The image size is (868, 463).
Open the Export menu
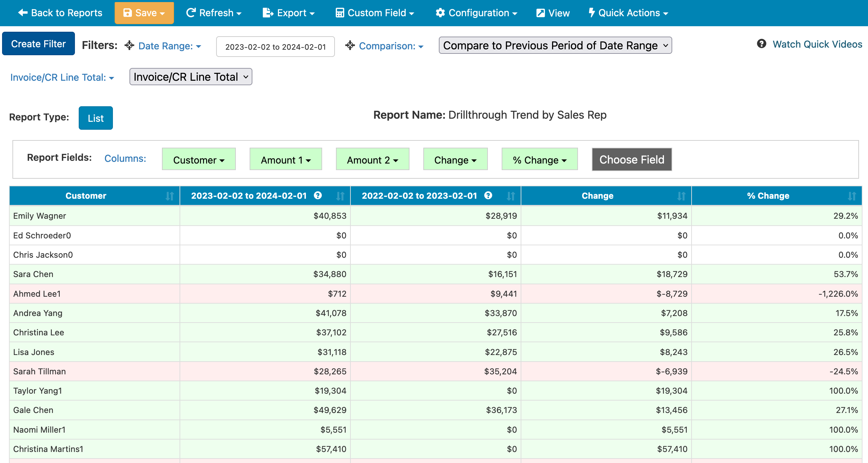pyautogui.click(x=289, y=13)
